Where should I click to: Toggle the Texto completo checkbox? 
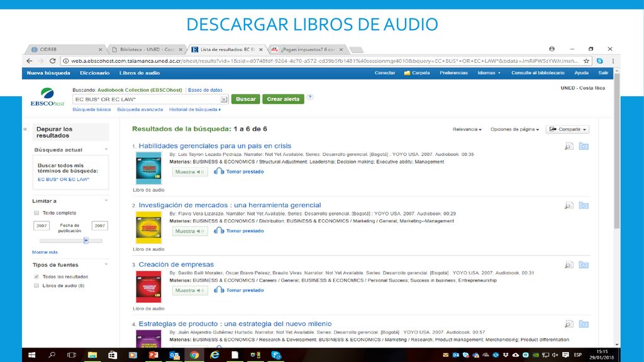coord(36,213)
